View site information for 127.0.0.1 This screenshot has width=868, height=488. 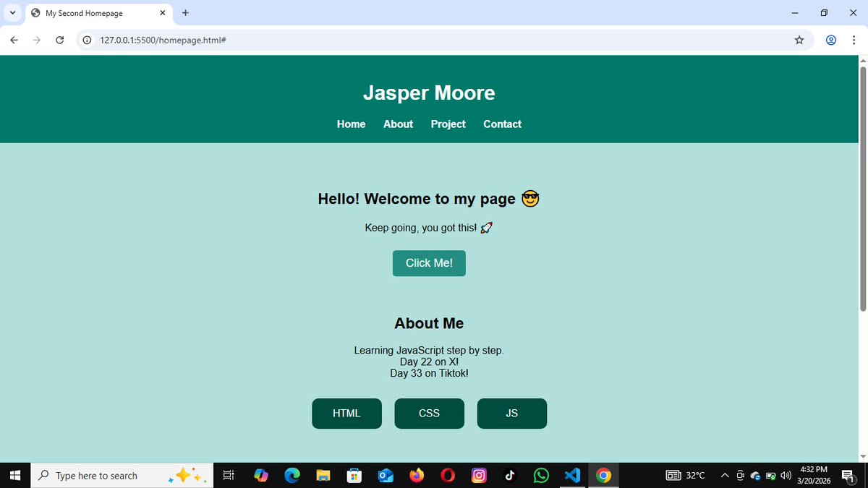[x=87, y=40]
